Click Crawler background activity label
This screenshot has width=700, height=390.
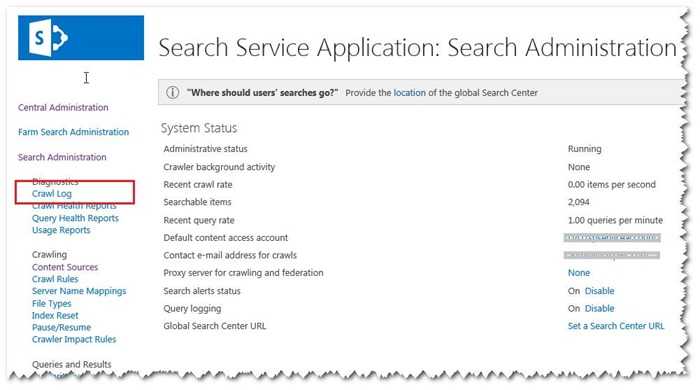point(219,167)
